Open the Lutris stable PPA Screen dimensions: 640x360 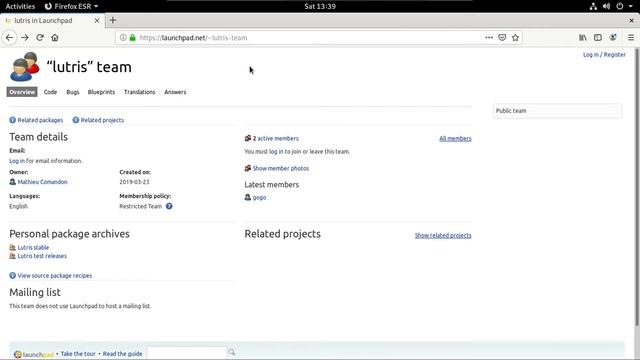point(33,247)
